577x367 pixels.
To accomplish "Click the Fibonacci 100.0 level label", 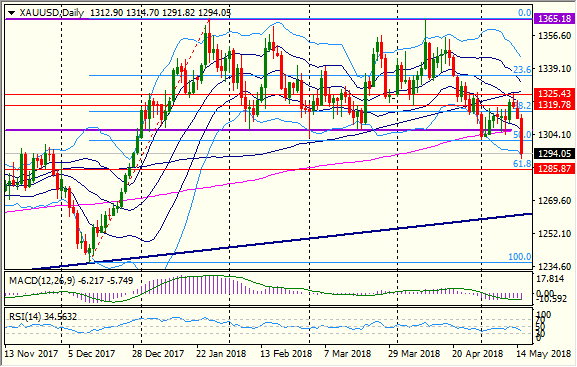I will click(520, 257).
